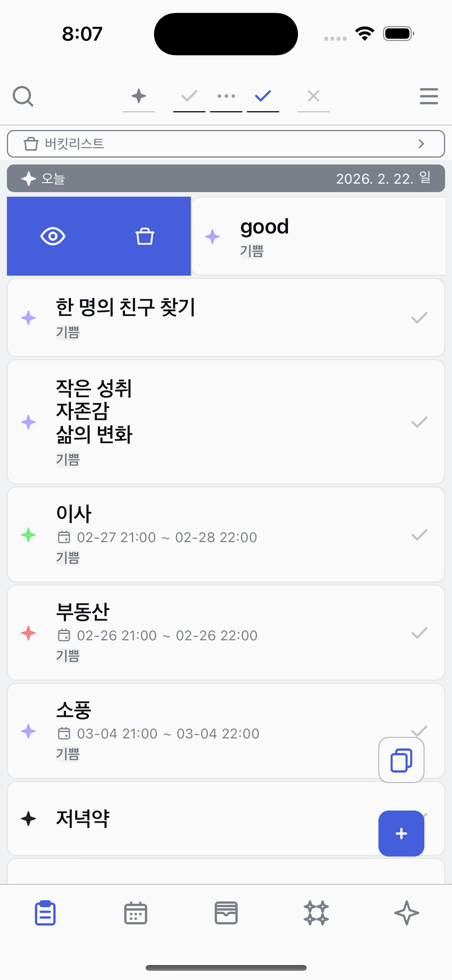Mark '한 명의 친구 찾기' as complete
The height and width of the screenshot is (980, 452).
(419, 318)
